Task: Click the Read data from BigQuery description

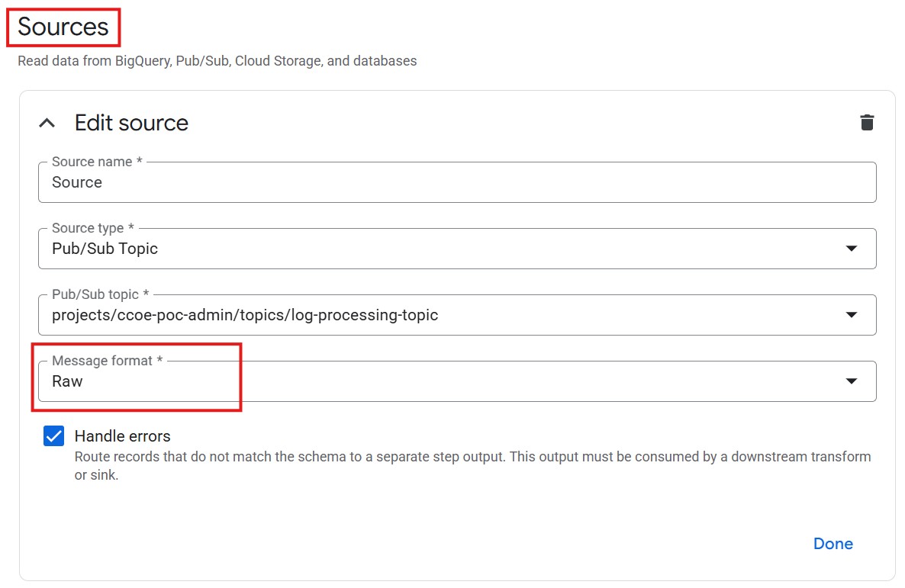Action: 217,61
